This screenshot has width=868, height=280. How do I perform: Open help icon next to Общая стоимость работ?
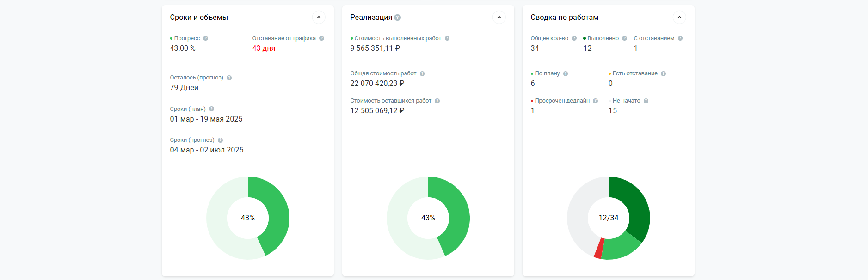(x=422, y=73)
